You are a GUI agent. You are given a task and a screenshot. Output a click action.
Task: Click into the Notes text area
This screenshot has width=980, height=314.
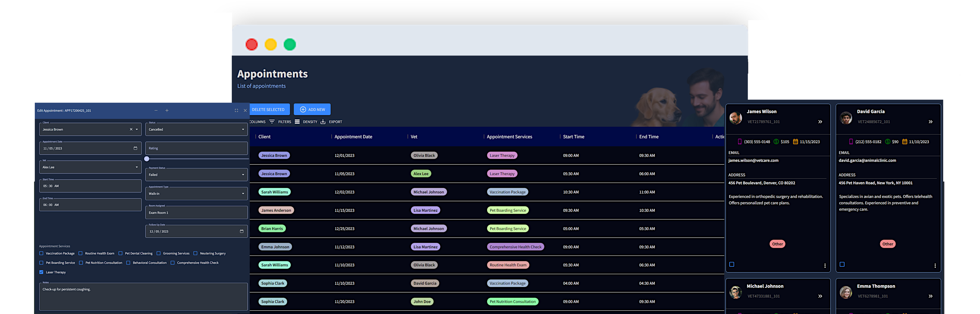[143, 297]
